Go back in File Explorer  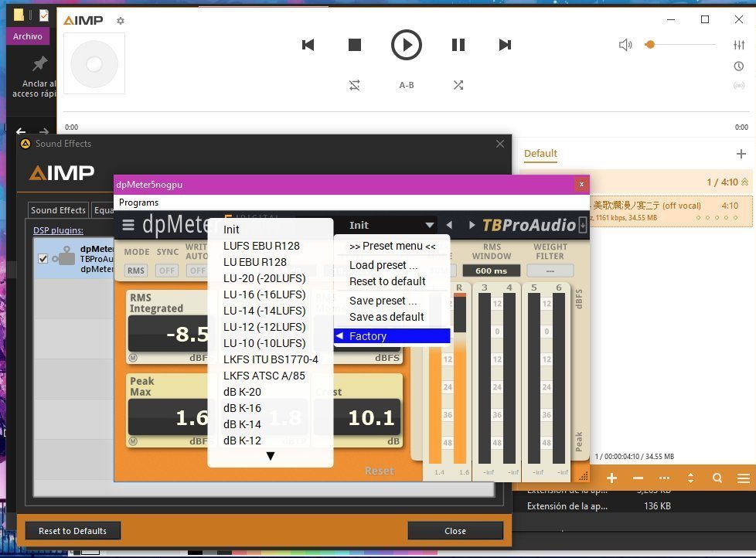[21, 131]
